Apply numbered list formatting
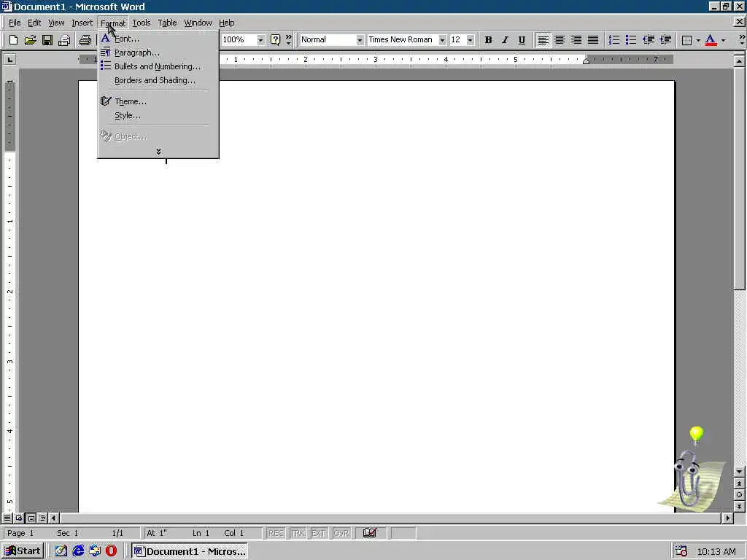Screen dimensions: 747x560 614,40
